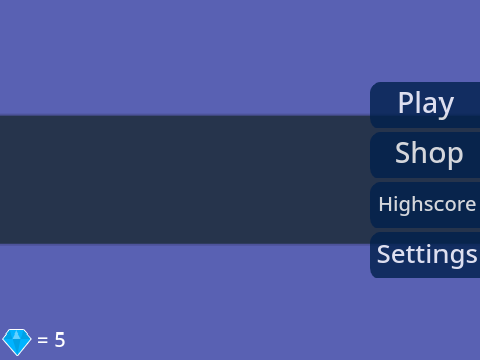Viewport: 480px width, 360px height.
Task: Adjust options via the Settings button
Action: pyautogui.click(x=425, y=255)
